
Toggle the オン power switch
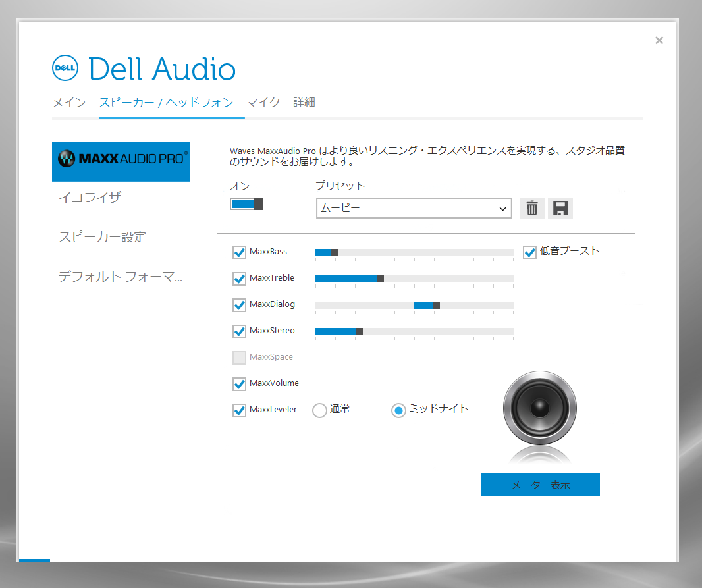[x=246, y=204]
